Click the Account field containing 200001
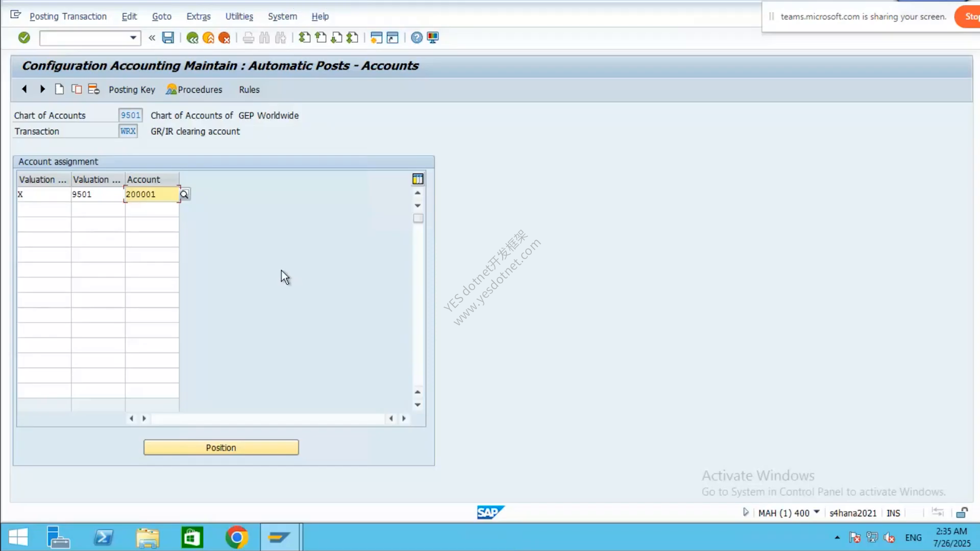This screenshot has height=551, width=980. click(152, 194)
